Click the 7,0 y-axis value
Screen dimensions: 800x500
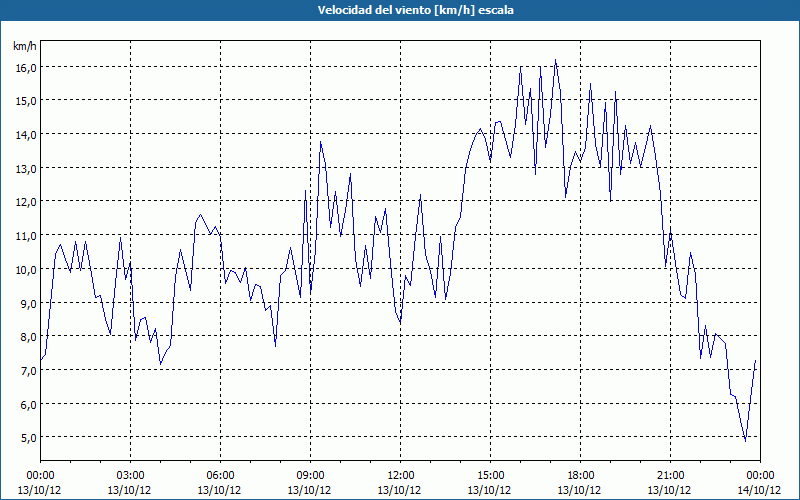[28, 371]
